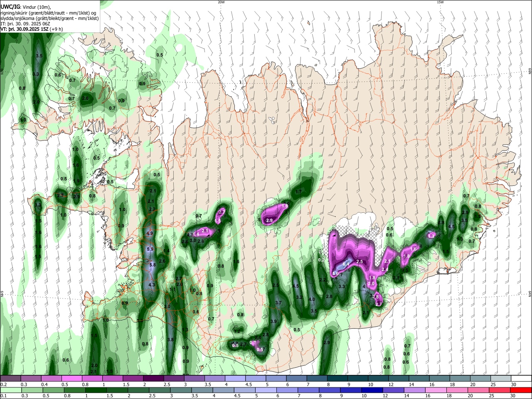Click the IT initial time line 06Z
The image size is (532, 399).
tap(25, 24)
